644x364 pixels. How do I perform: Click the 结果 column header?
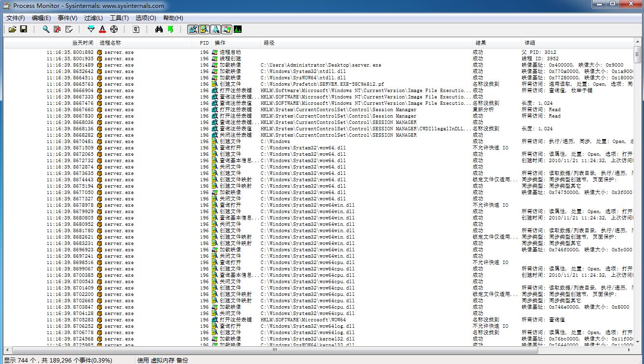[480, 43]
